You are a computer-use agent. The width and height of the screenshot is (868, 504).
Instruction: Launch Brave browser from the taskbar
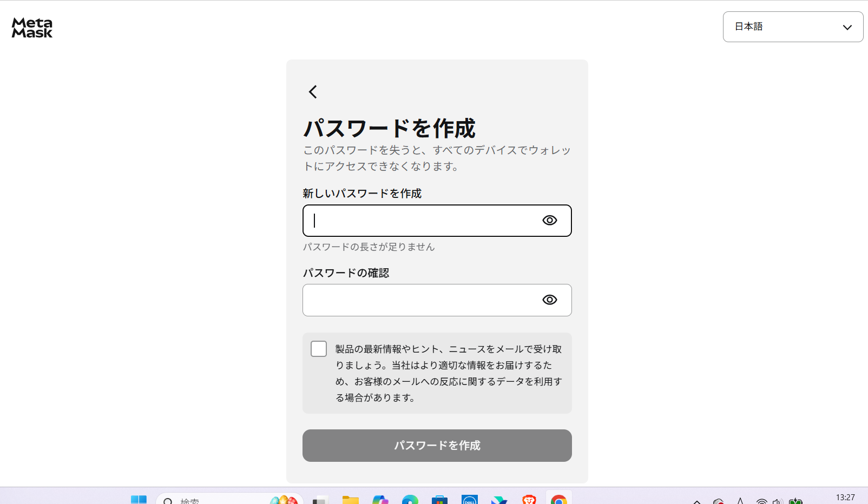[x=529, y=500]
